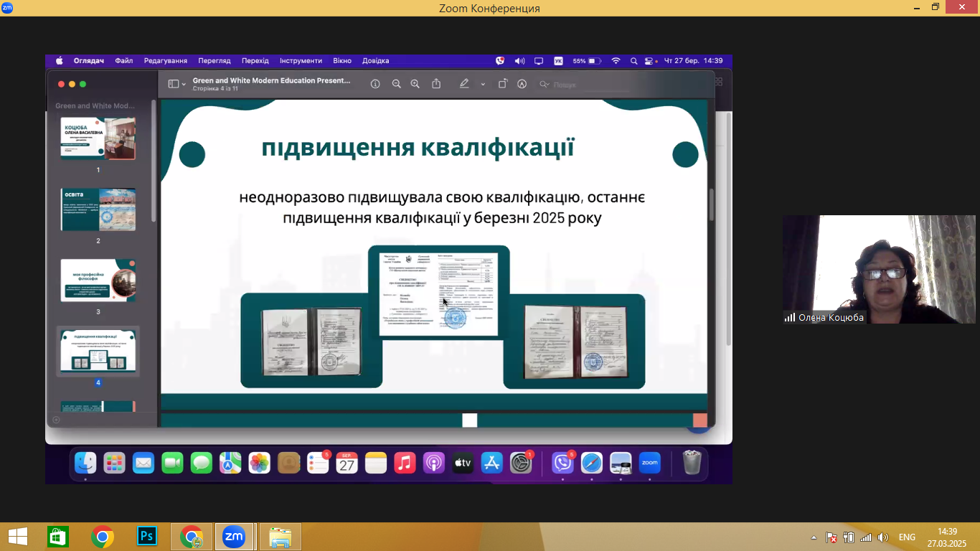The height and width of the screenshot is (551, 980).
Task: Click the ENG language indicator in taskbar
Action: click(x=907, y=537)
